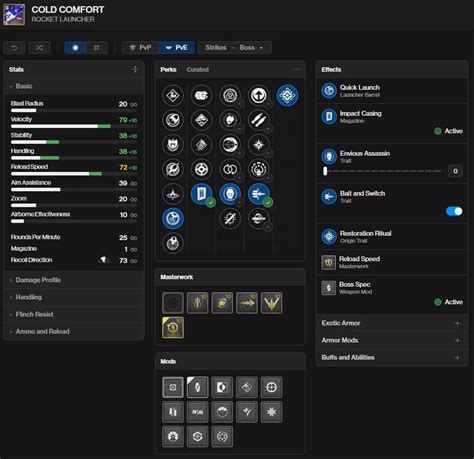Select the selected Reload Speed masterwork
The image size is (474, 459).
point(173,328)
